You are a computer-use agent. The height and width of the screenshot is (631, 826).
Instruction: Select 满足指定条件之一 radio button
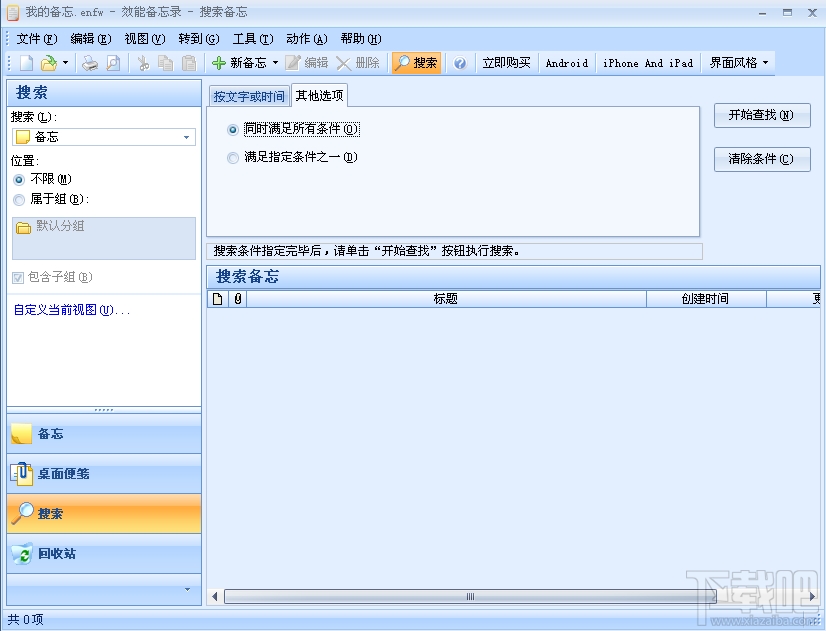pos(233,157)
